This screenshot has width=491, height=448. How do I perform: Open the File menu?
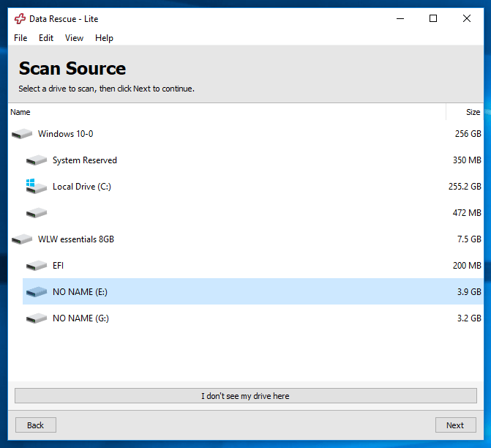20,38
